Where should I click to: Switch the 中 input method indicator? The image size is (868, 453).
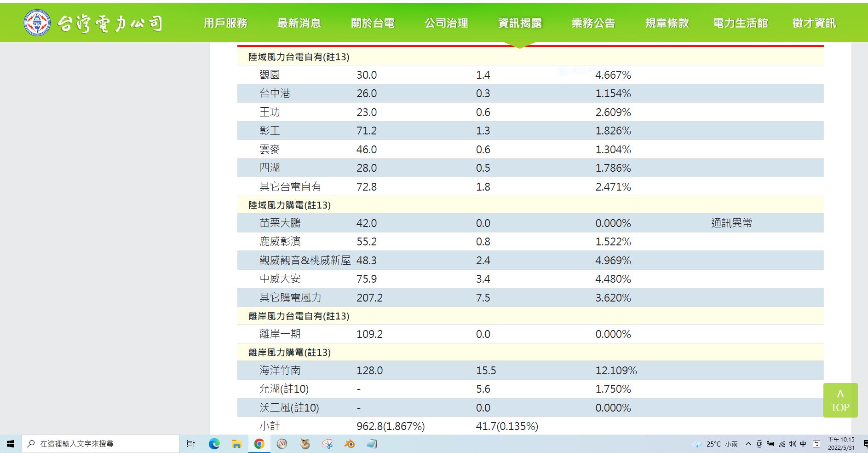coord(803,444)
